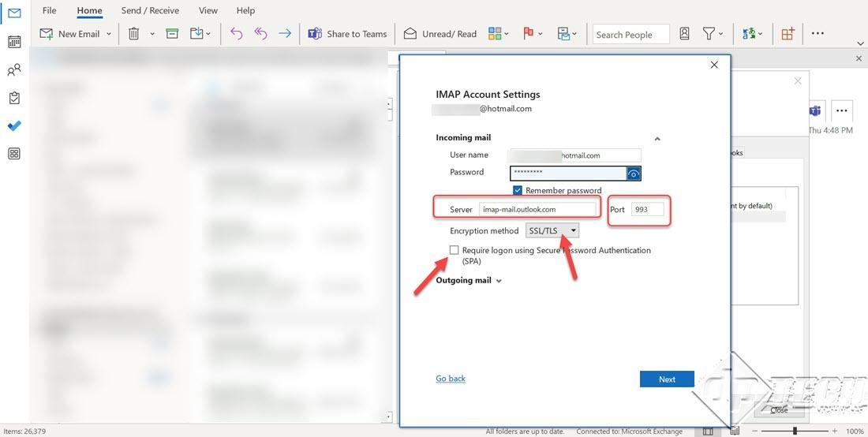Click the Delete trash can icon
This screenshot has height=437, width=868.
(134, 34)
